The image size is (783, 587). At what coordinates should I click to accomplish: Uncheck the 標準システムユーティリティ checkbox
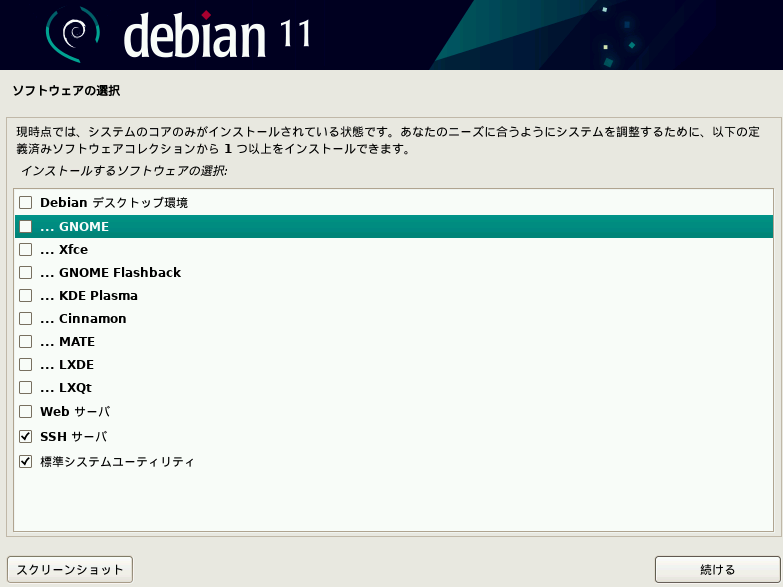point(25,461)
